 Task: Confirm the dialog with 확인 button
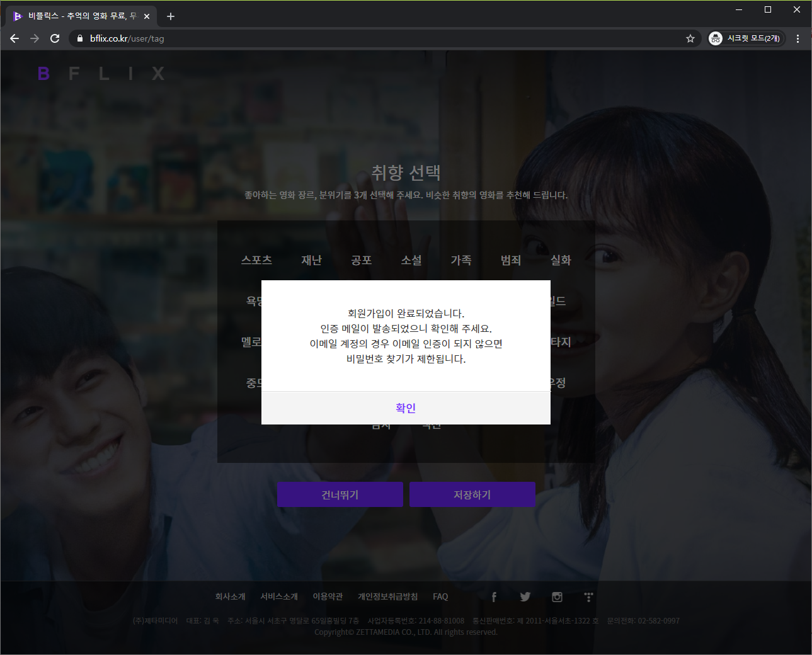point(406,408)
